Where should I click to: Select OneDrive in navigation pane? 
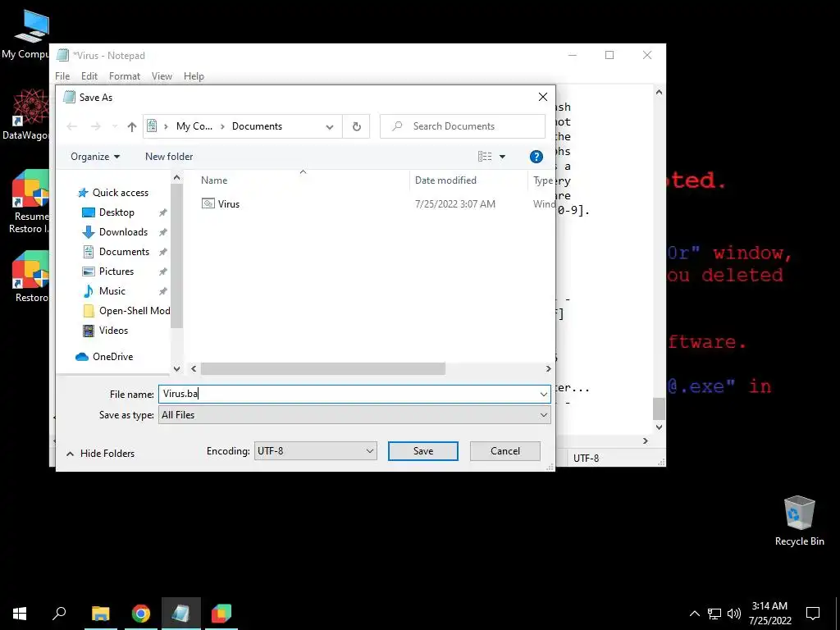112,357
